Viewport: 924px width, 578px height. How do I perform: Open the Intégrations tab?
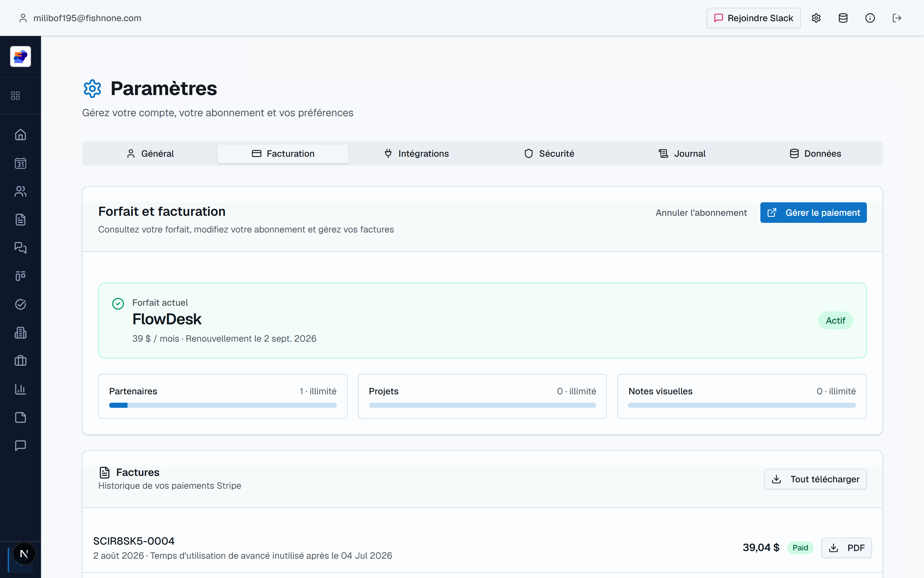(416, 154)
